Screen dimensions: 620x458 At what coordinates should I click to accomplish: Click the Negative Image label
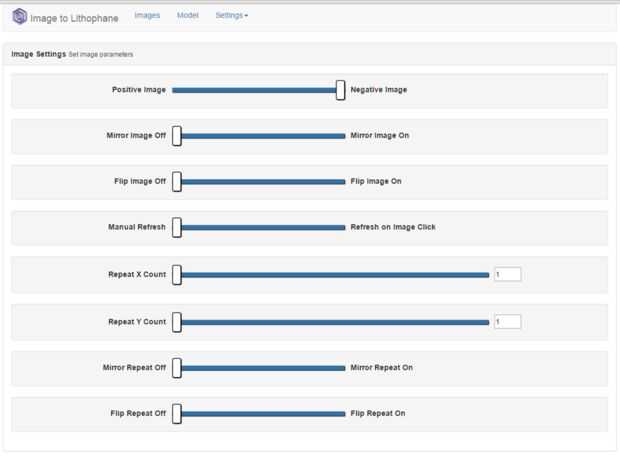coord(379,90)
